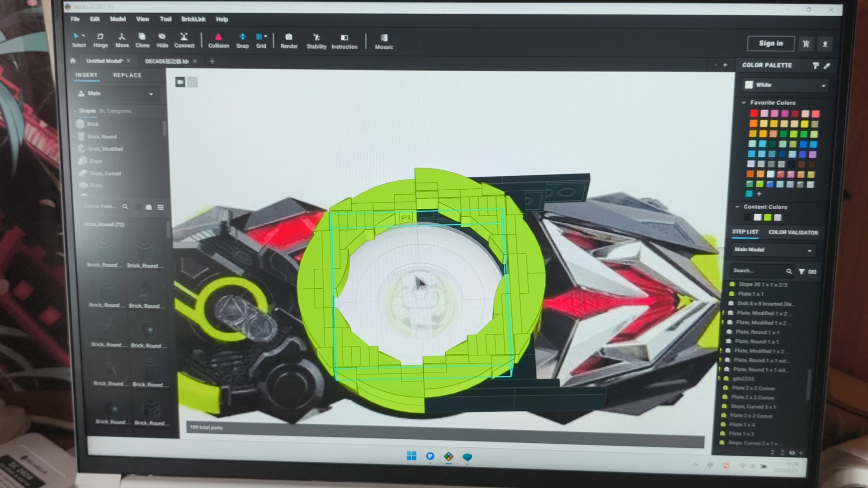
Task: Pick the black Content Colors swatch
Action: (x=747, y=217)
